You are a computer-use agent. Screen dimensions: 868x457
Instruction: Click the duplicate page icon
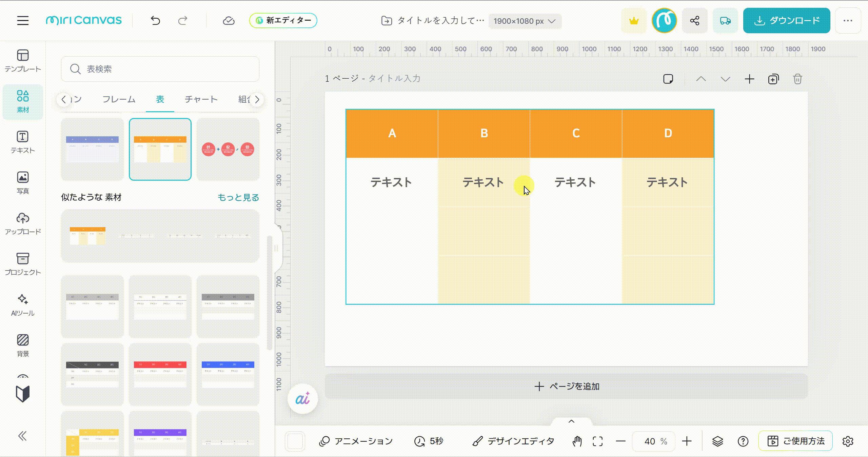click(x=773, y=79)
